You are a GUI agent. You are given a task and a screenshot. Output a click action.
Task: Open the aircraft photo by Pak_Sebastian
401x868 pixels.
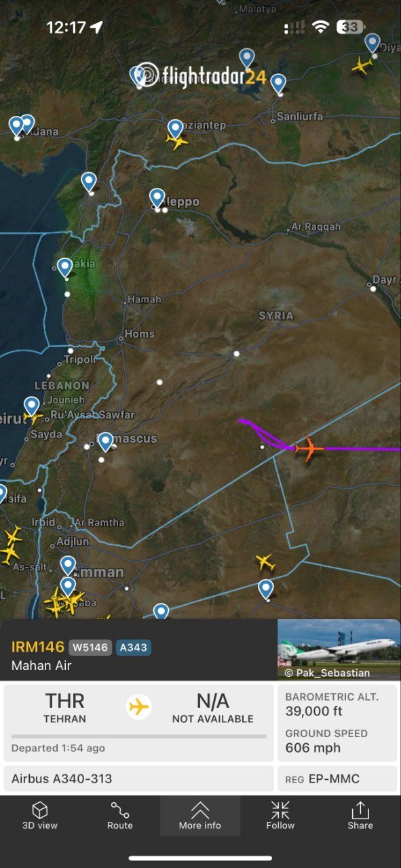coord(339,649)
